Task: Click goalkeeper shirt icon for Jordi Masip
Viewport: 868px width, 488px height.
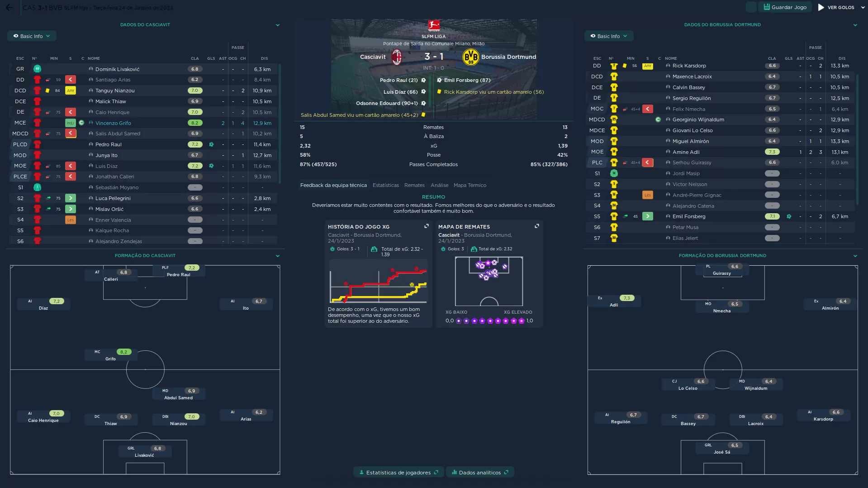Action: (x=614, y=173)
